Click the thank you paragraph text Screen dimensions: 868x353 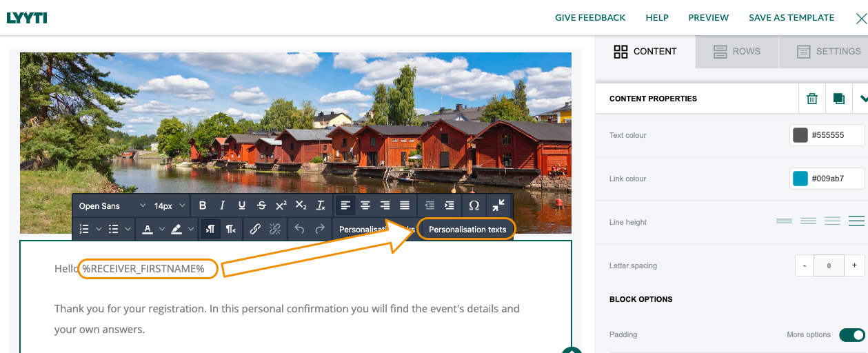pyautogui.click(x=287, y=319)
